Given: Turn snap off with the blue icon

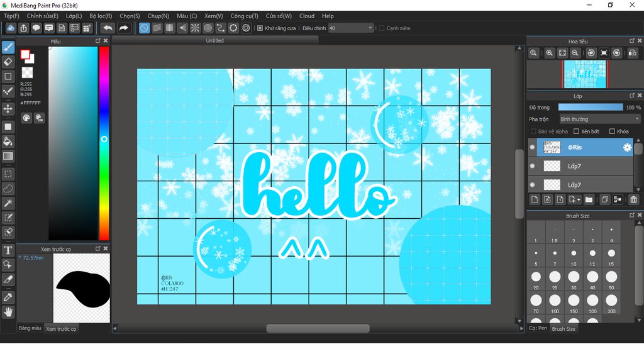Looking at the screenshot, I should pos(144,28).
